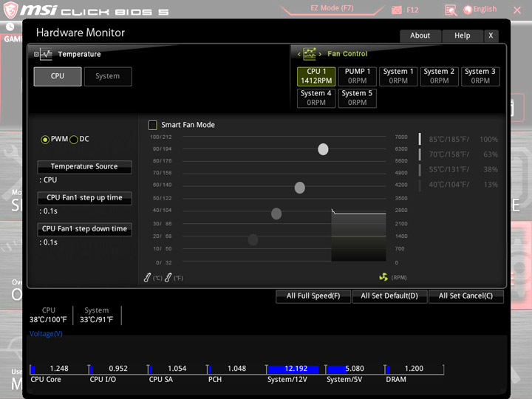532x399 pixels.
Task: Click the F12 screenshot camera icon
Action: [396, 10]
